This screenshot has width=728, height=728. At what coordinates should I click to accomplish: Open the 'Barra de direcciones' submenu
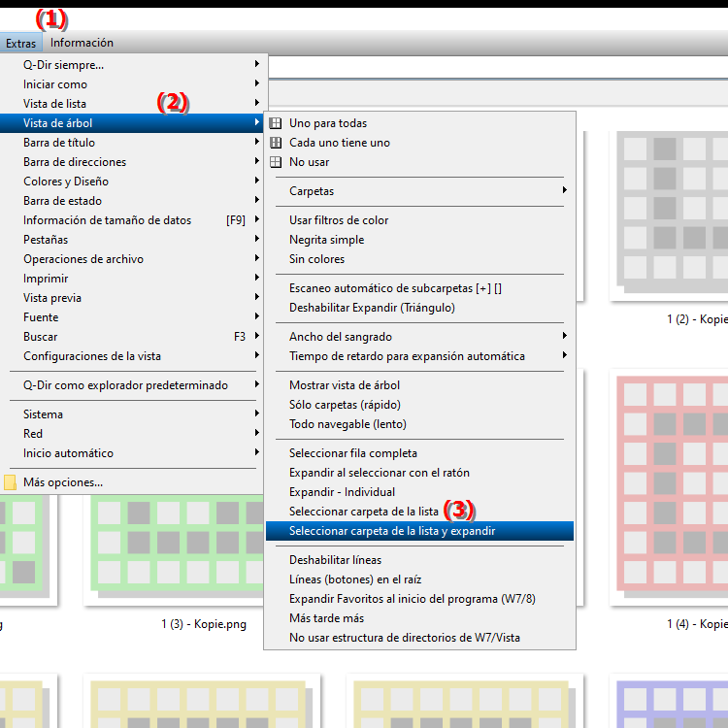pos(132,162)
